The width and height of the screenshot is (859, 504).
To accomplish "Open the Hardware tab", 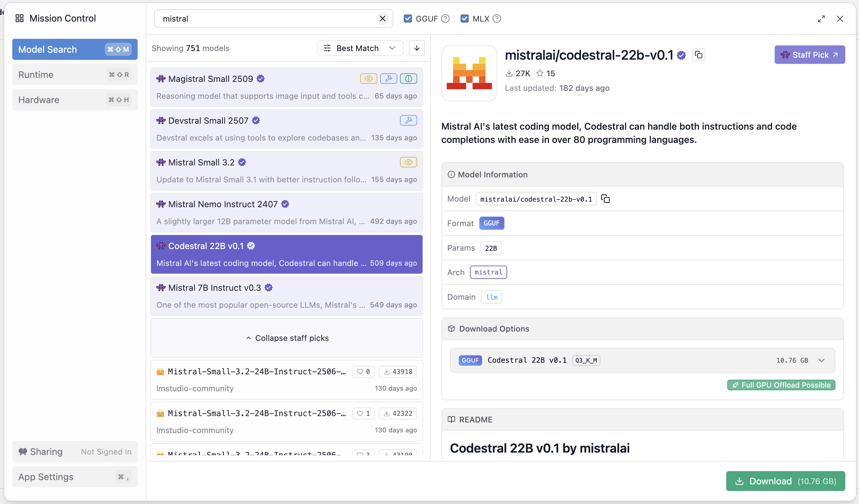I will [x=75, y=100].
